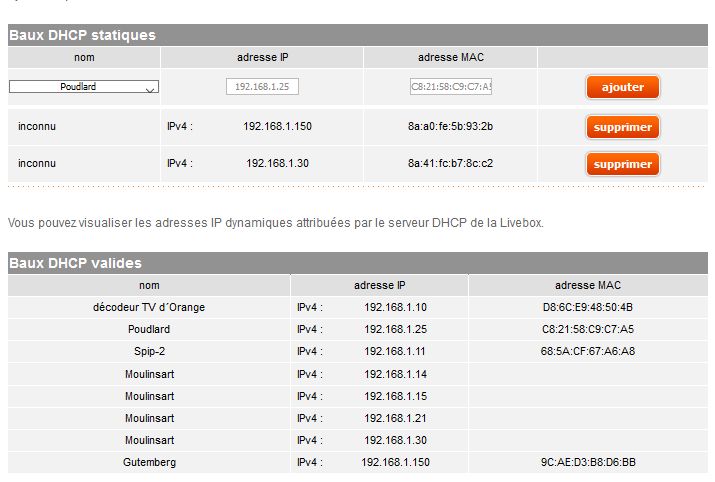The width and height of the screenshot is (715, 482).
Task: Click the MAC address 9C:AE:D3:B8:D6:BB
Action: [588, 462]
